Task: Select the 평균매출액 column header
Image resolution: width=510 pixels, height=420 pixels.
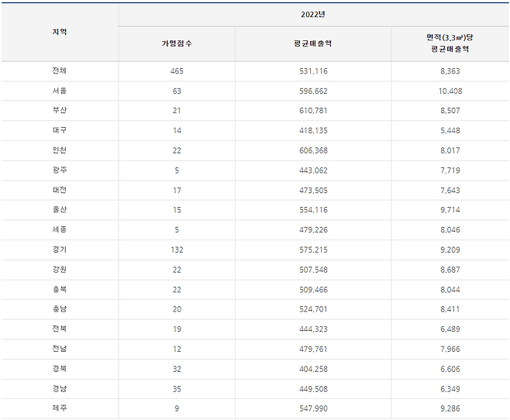Action: click(x=313, y=43)
